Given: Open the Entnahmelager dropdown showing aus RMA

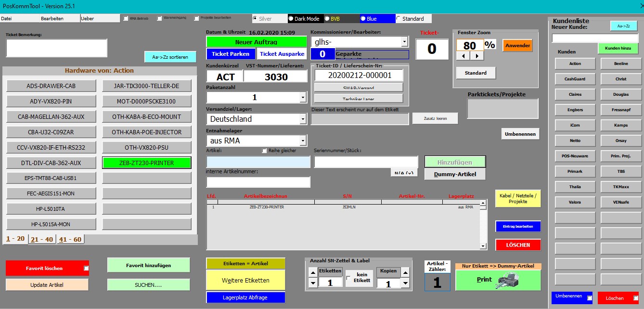Looking at the screenshot, I should (x=303, y=141).
